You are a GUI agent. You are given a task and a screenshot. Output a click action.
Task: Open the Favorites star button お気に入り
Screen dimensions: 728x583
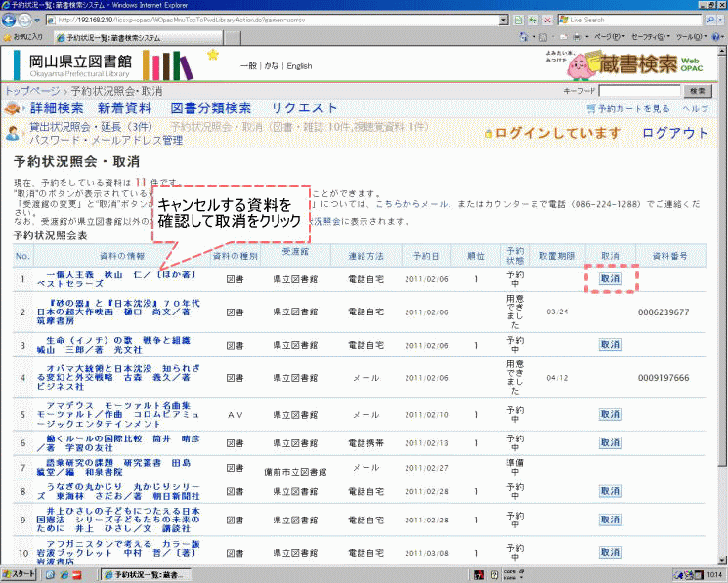coord(23,37)
